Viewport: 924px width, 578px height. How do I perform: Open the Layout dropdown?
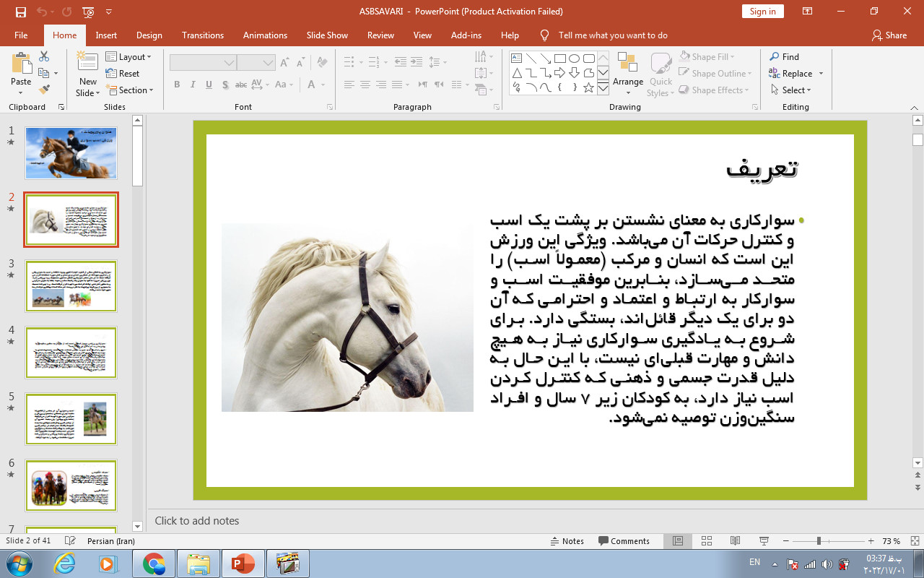[128, 57]
